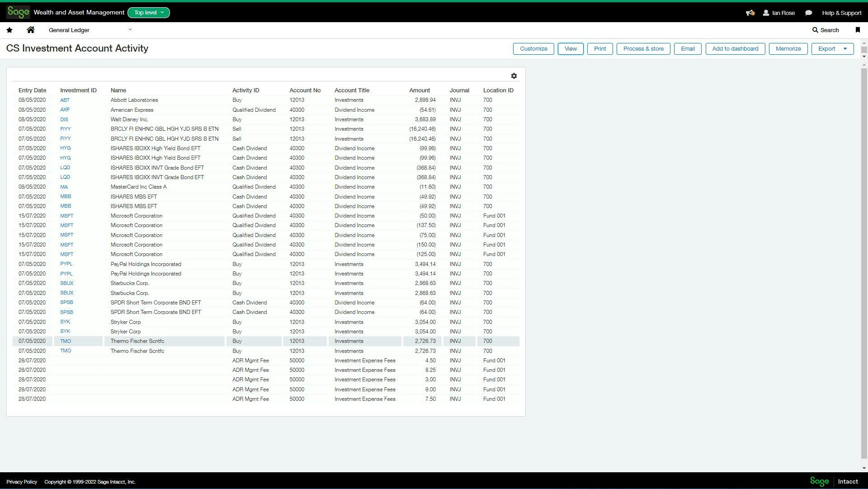Viewport: 868px width, 489px height.
Task: Expand the Top level entity dropdown
Action: coord(149,13)
